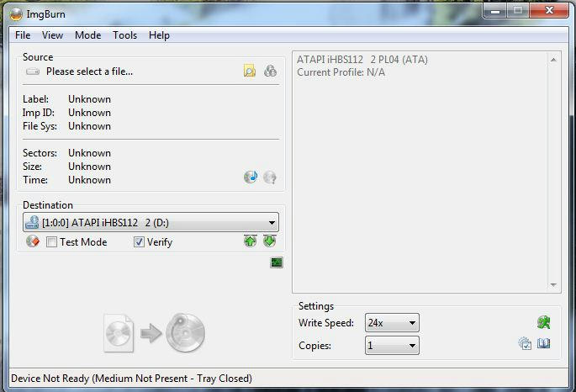Load the tray with the green down arrow

(x=270, y=241)
